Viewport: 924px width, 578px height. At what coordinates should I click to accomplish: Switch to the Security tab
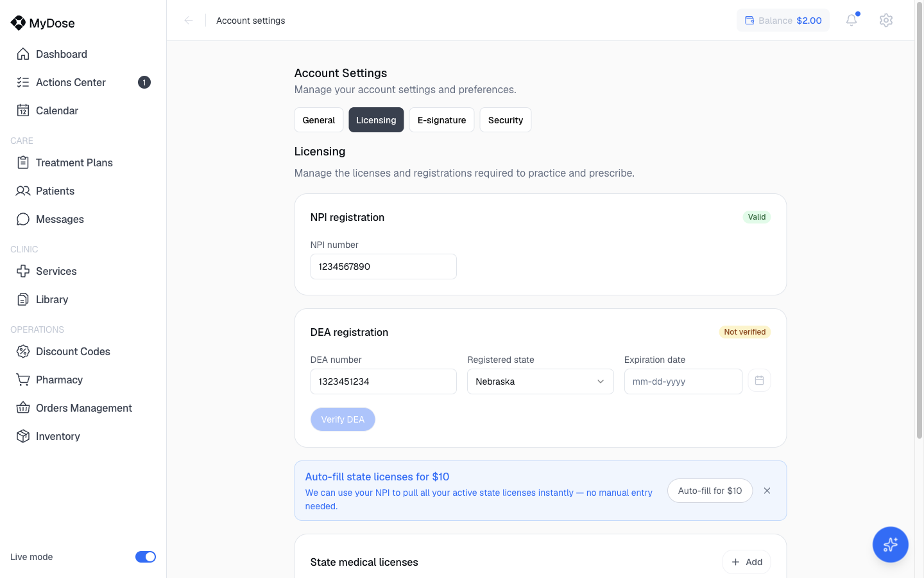tap(506, 120)
